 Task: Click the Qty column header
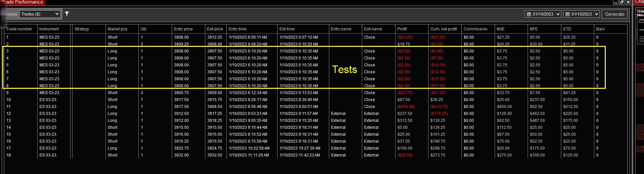pos(144,29)
